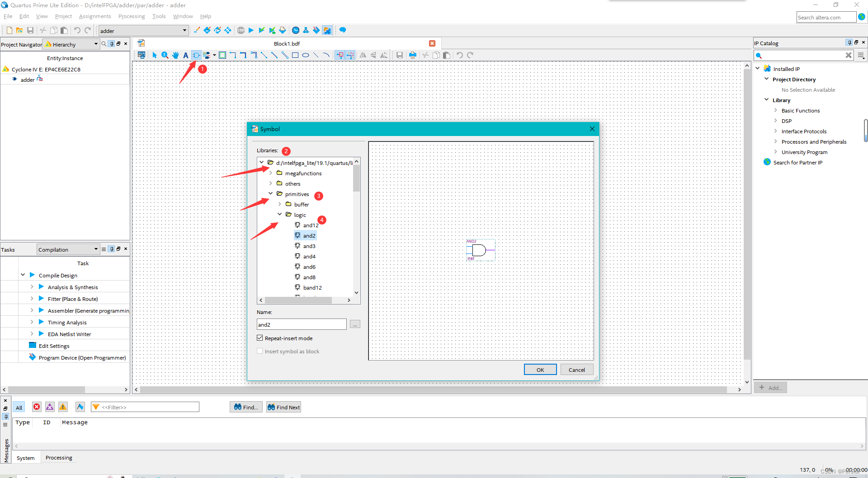Click the Messages filter input field
Viewport: 868px width, 478px height.
pos(145,407)
